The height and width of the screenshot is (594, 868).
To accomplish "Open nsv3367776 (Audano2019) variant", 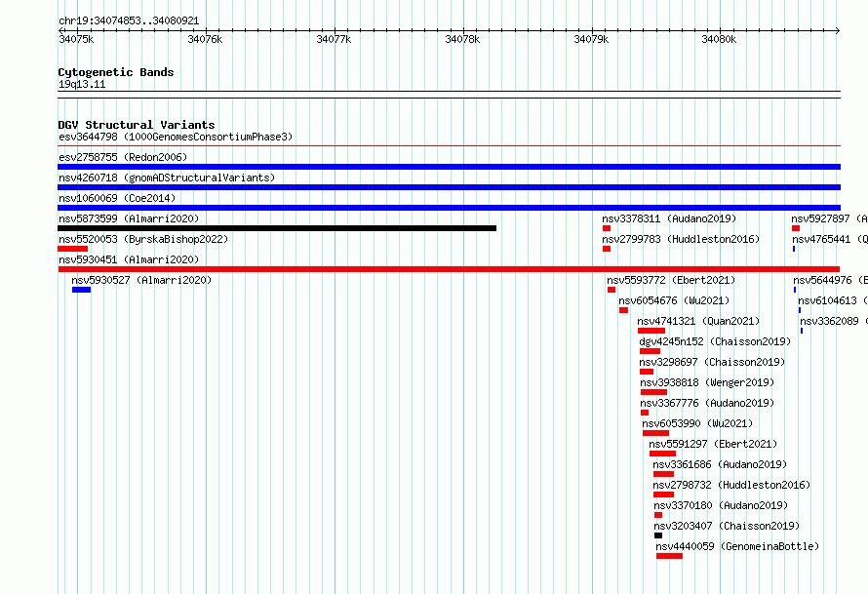I will coord(707,403).
